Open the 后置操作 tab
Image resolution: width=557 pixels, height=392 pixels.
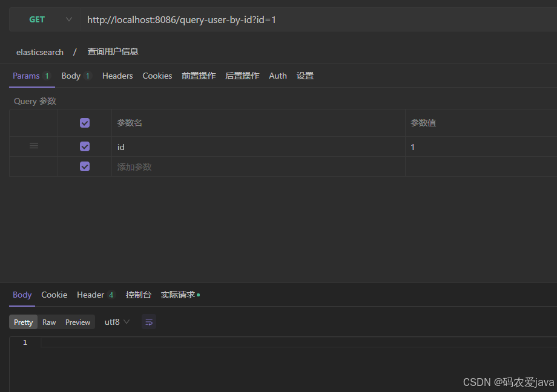click(242, 76)
